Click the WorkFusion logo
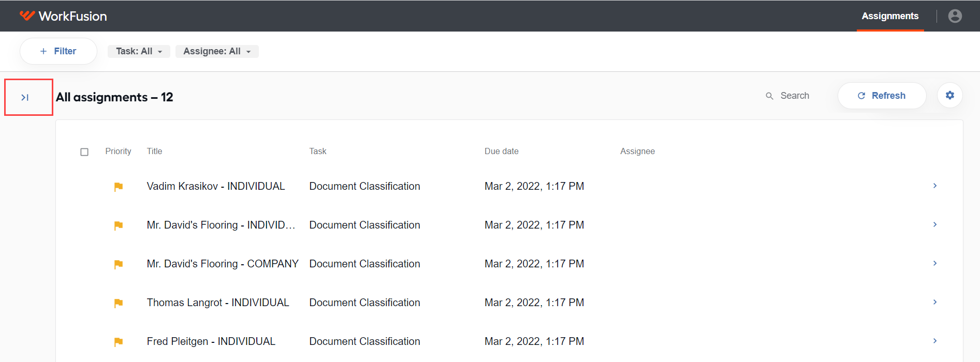Image resolution: width=980 pixels, height=362 pixels. [x=63, y=16]
